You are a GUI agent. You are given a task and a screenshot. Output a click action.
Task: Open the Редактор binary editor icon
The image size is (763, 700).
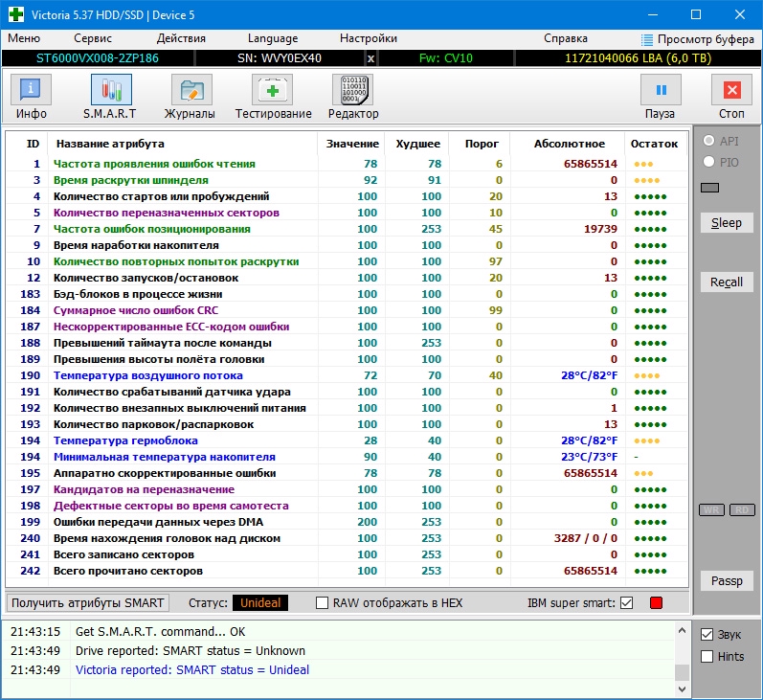tap(353, 90)
